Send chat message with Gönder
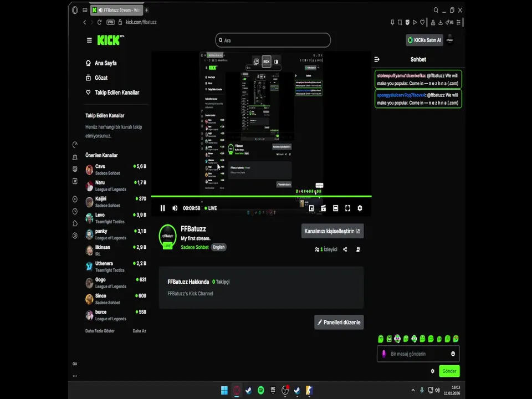This screenshot has height=399, width=532. (x=449, y=371)
